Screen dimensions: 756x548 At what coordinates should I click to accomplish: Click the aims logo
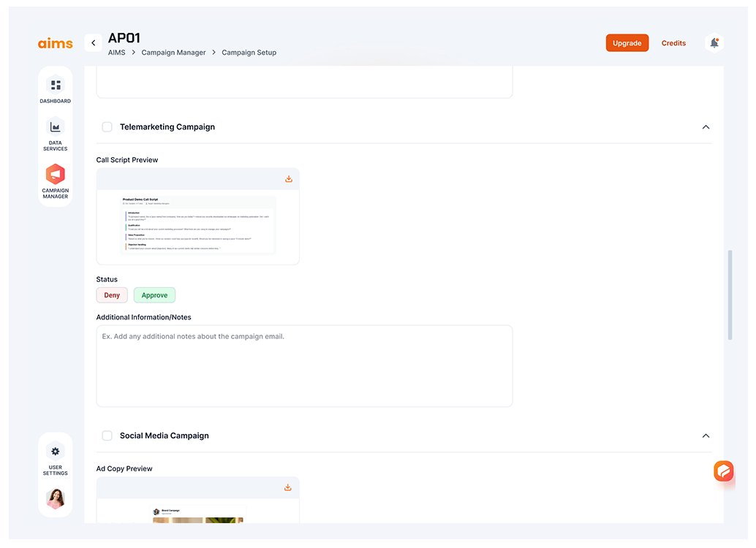point(56,43)
